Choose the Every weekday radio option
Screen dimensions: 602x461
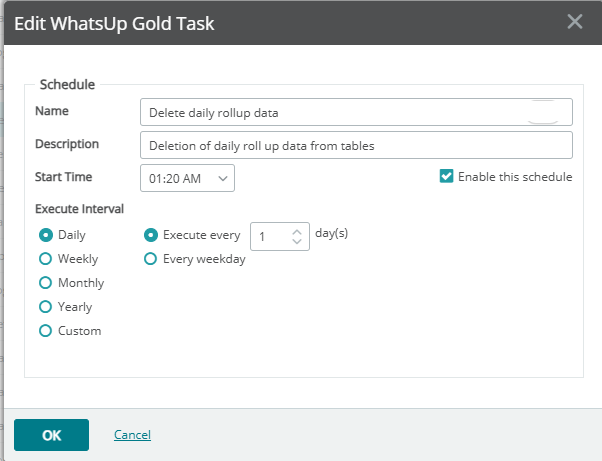point(150,259)
